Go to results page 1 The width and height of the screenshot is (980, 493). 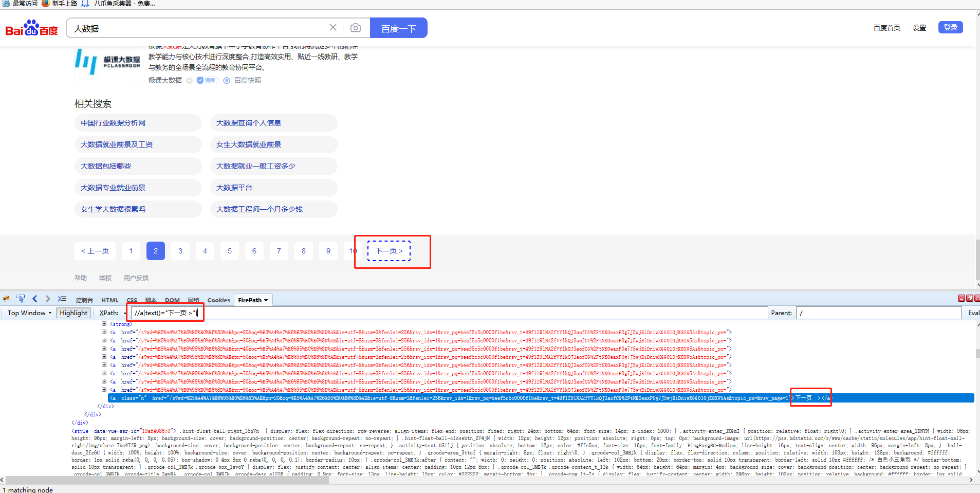131,251
